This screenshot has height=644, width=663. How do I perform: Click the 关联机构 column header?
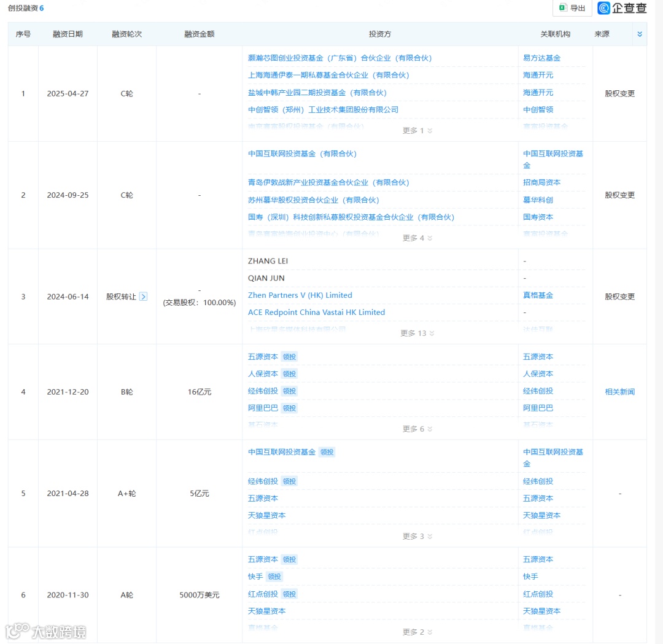click(555, 34)
